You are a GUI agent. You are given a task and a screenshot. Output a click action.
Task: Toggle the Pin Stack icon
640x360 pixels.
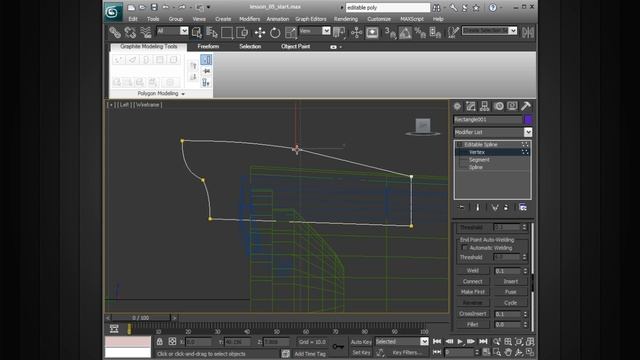point(462,207)
